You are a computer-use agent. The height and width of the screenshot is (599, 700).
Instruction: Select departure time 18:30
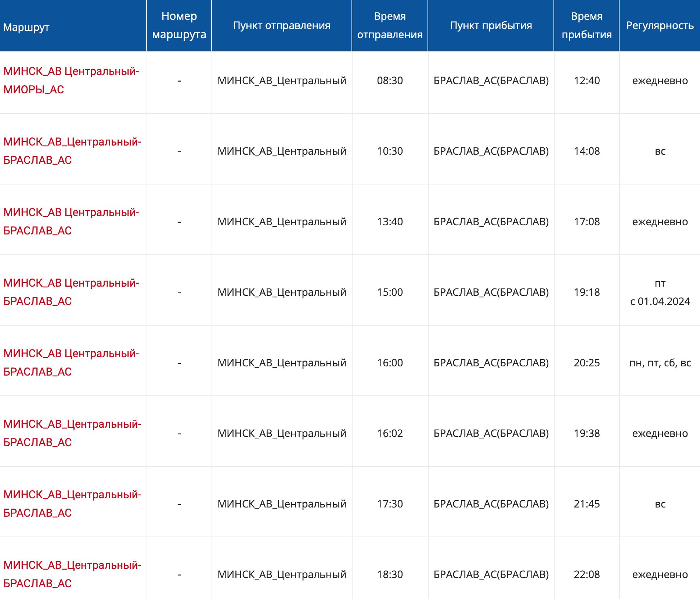click(390, 574)
